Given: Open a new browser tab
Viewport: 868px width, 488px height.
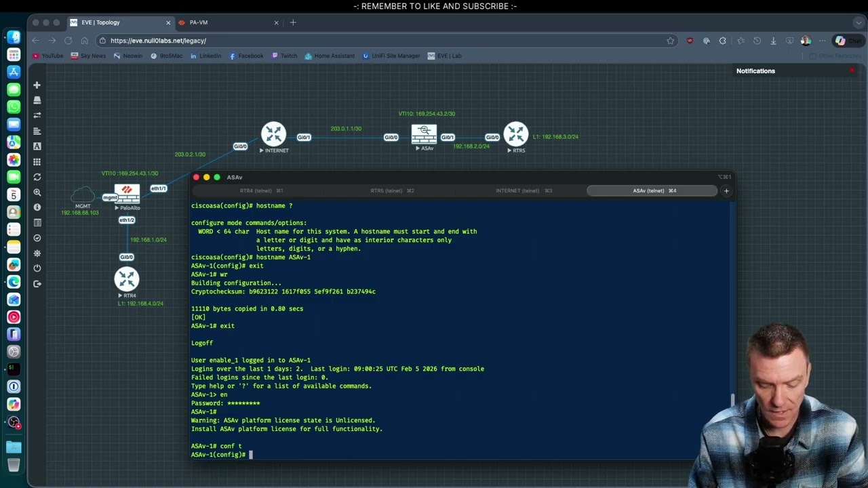Looking at the screenshot, I should 293,22.
